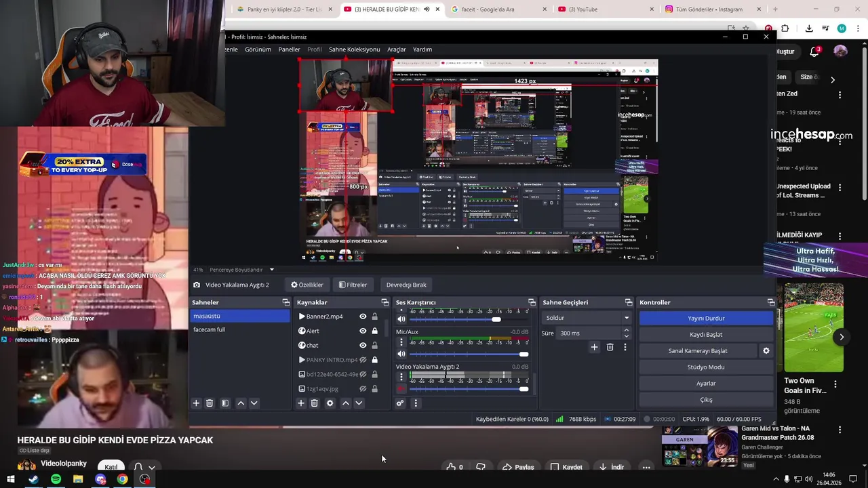Click Yayını Durdur to stop streaming

pos(706,318)
